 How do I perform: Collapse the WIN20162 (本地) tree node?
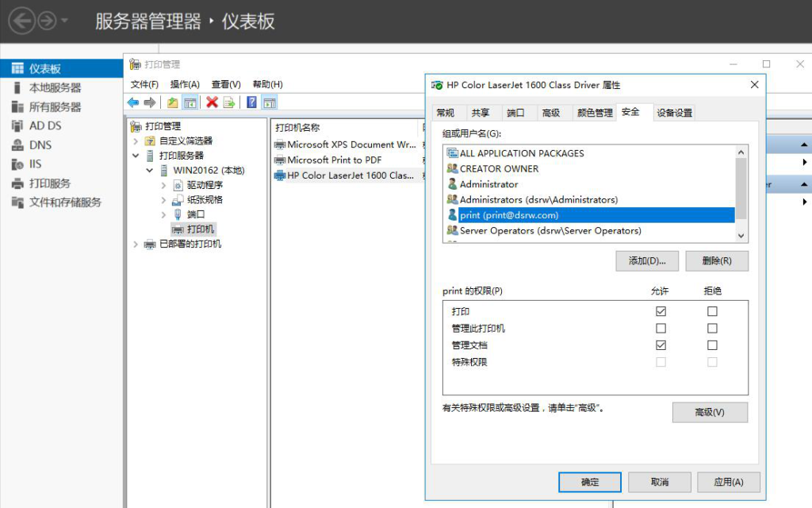150,170
